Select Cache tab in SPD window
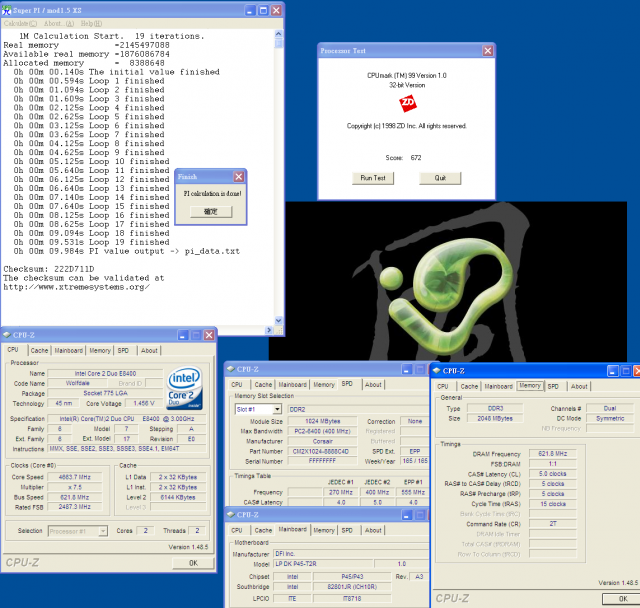Viewport: 640px width, 608px height. coord(263,385)
